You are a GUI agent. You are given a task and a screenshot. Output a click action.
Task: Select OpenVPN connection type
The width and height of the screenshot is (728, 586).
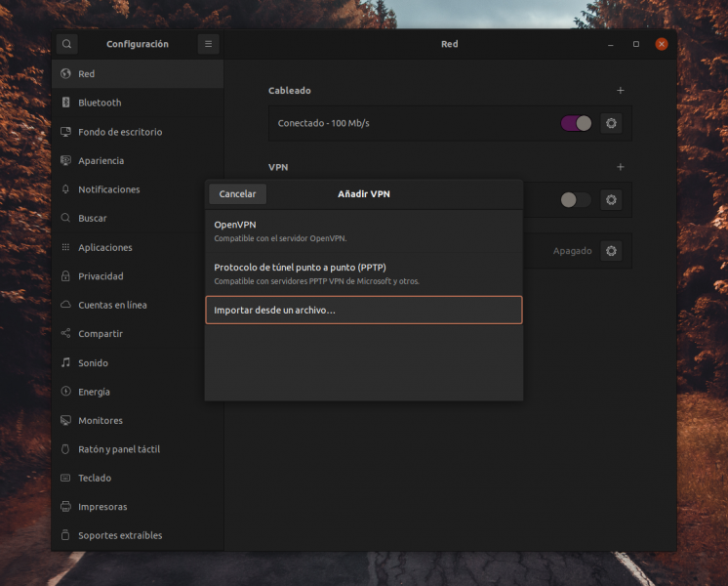click(363, 230)
